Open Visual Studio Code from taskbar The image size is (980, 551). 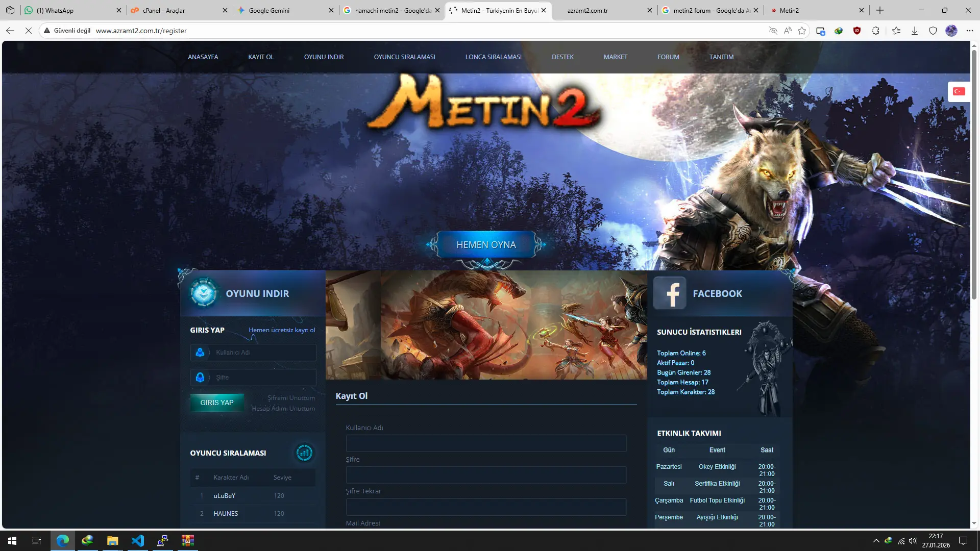138,541
